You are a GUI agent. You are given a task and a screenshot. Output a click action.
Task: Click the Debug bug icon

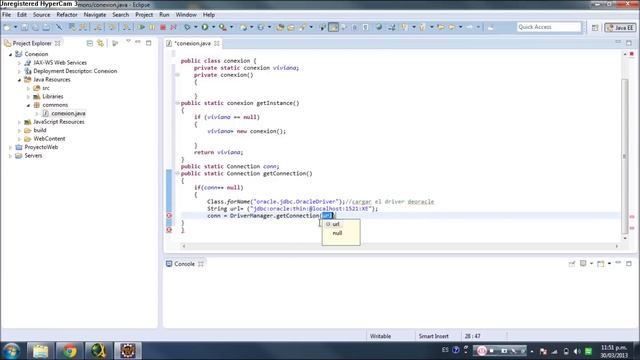(x=187, y=27)
